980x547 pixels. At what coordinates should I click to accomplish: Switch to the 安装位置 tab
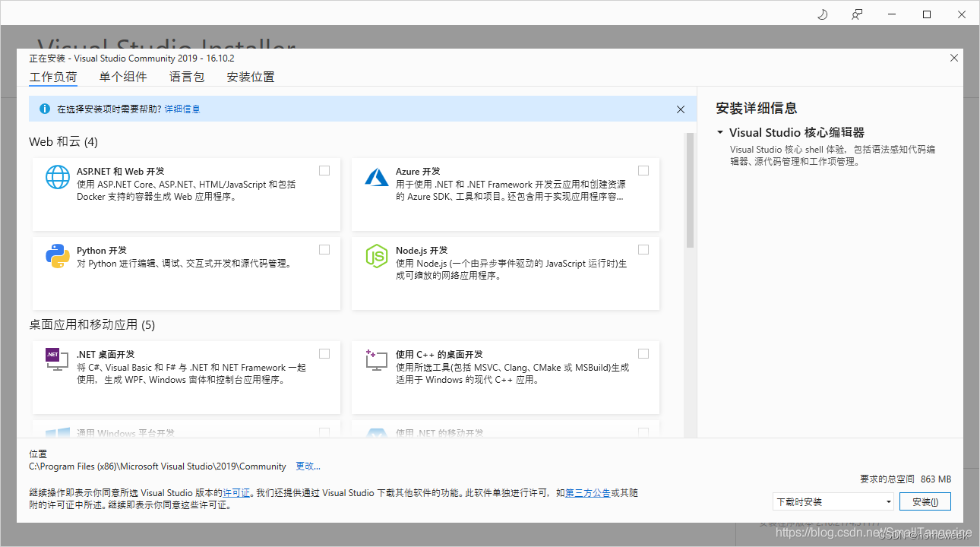251,77
